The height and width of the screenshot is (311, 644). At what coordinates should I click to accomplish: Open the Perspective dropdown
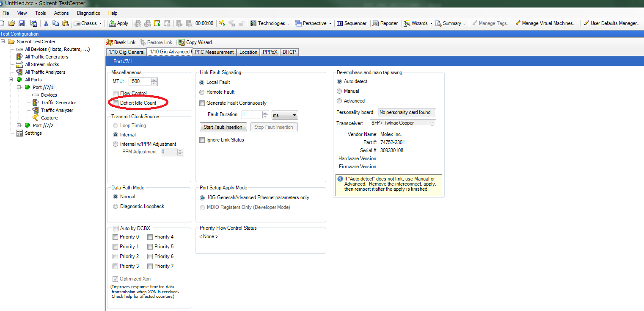click(x=330, y=23)
